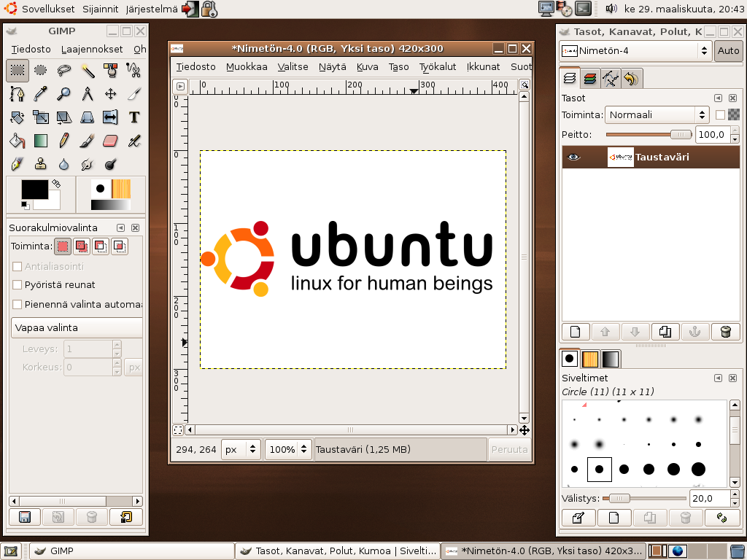Screen dimensions: 747x560
Task: Switch to the Channels tab
Action: point(589,79)
